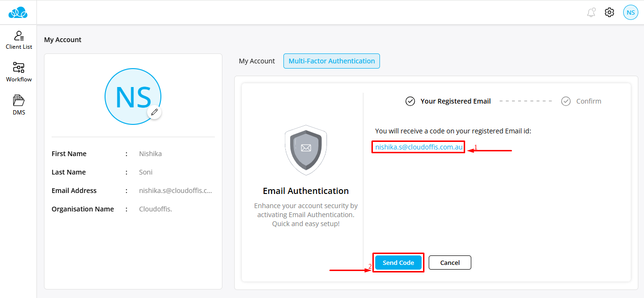Switch to the My Account tab

[x=256, y=61]
